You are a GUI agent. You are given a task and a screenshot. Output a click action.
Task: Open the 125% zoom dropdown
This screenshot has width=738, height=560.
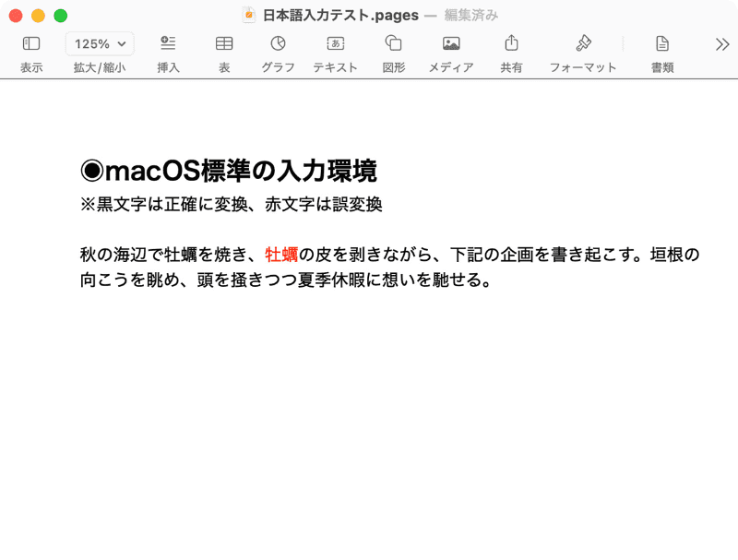tap(100, 43)
